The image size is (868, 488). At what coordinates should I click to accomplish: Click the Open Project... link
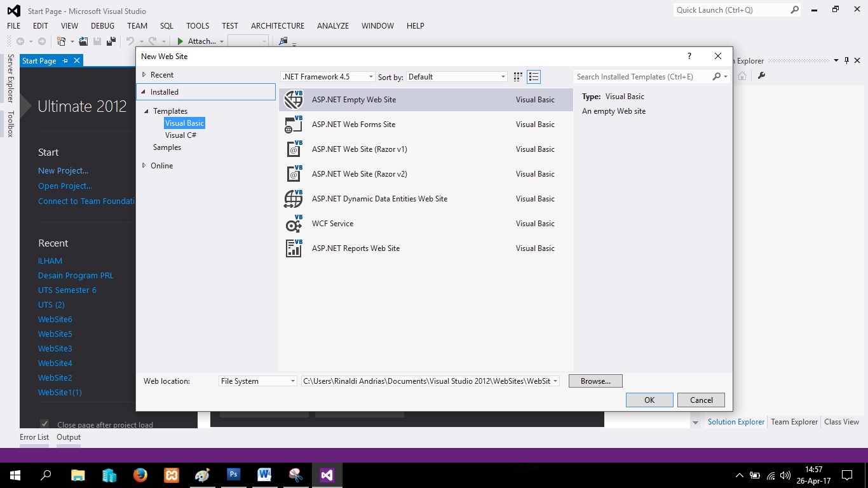[65, 186]
